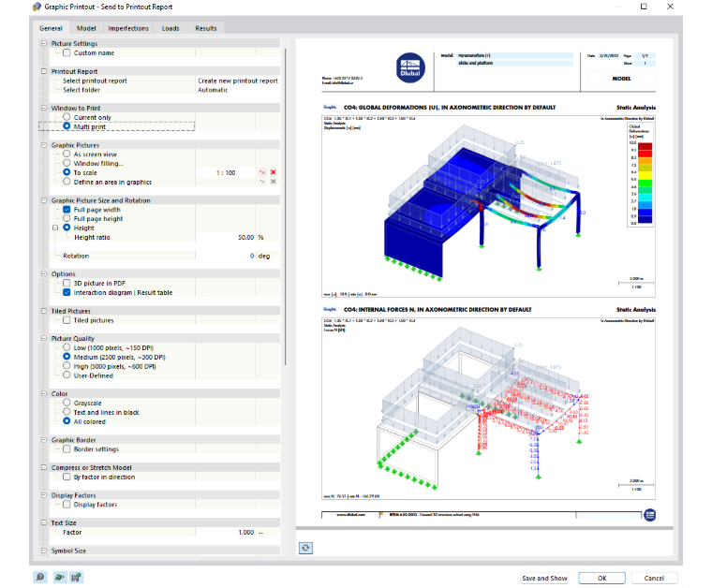Enable the Custom name checkbox
Screen dimensions: 712x588
click(x=67, y=52)
